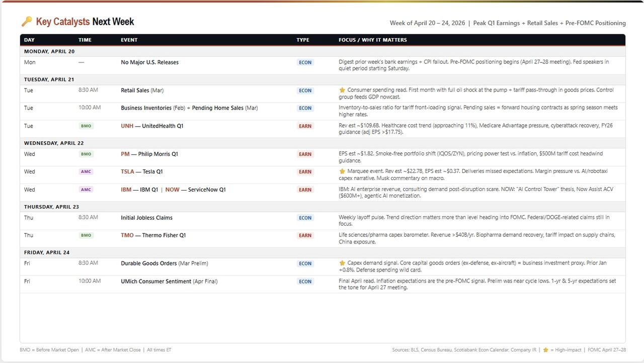Screen dimensions: 644x363
Task: Open the TMO ticker link
Action: (127, 235)
